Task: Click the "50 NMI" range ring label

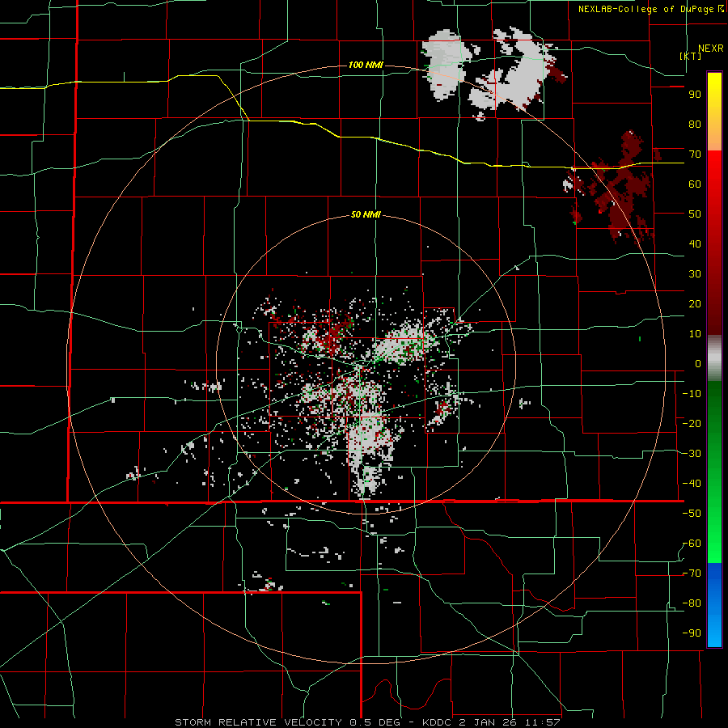Action: click(x=366, y=214)
